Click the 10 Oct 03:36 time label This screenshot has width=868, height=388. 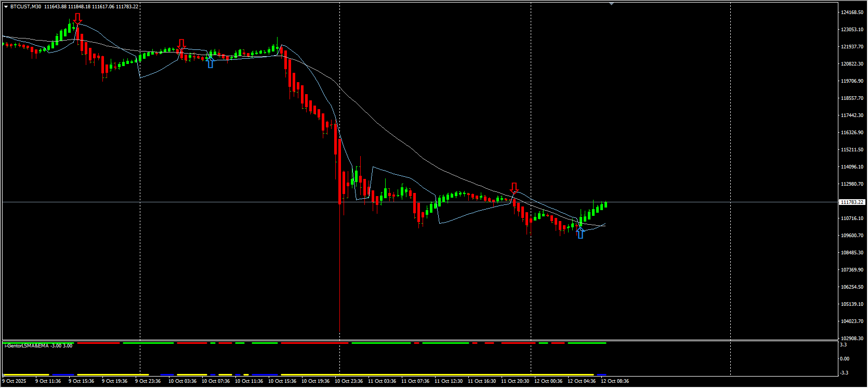(x=182, y=381)
